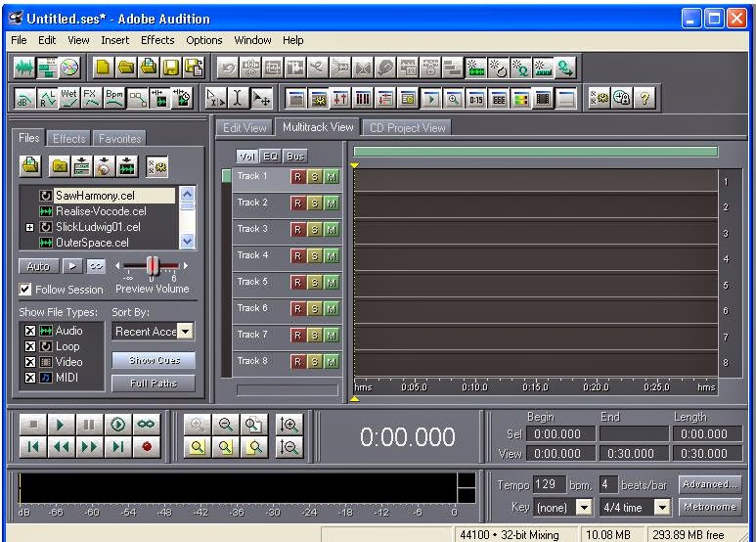Click the Tempo bpm input field
The width and height of the screenshot is (756, 542).
(550, 484)
